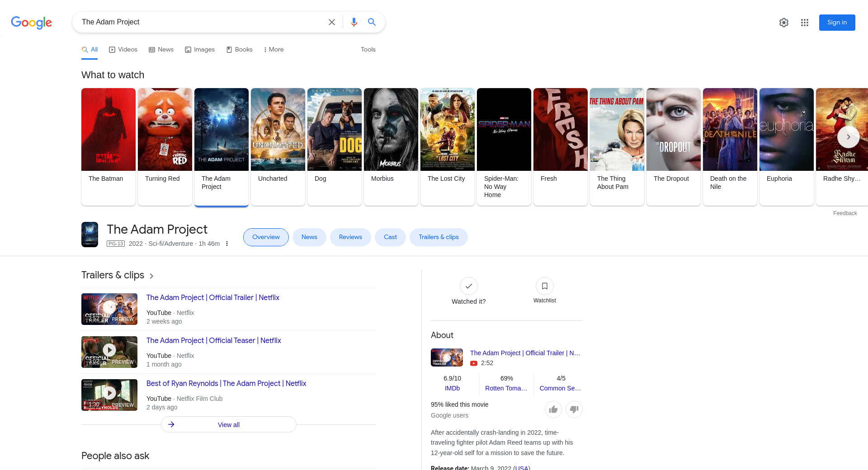The image size is (868, 470).
Task: Switch to the Images tab
Action: tap(200, 50)
